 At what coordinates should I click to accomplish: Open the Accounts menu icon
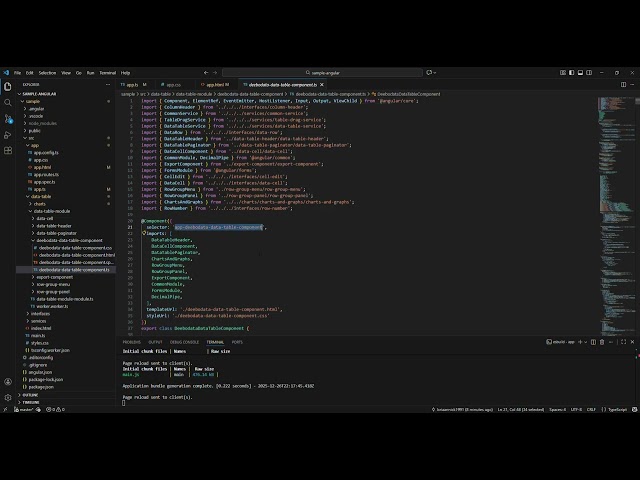click(8, 382)
